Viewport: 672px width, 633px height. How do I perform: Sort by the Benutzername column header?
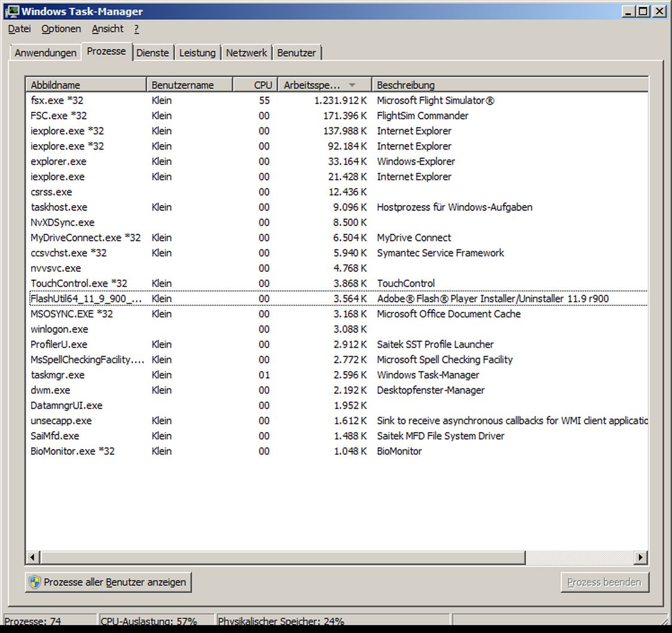click(190, 85)
